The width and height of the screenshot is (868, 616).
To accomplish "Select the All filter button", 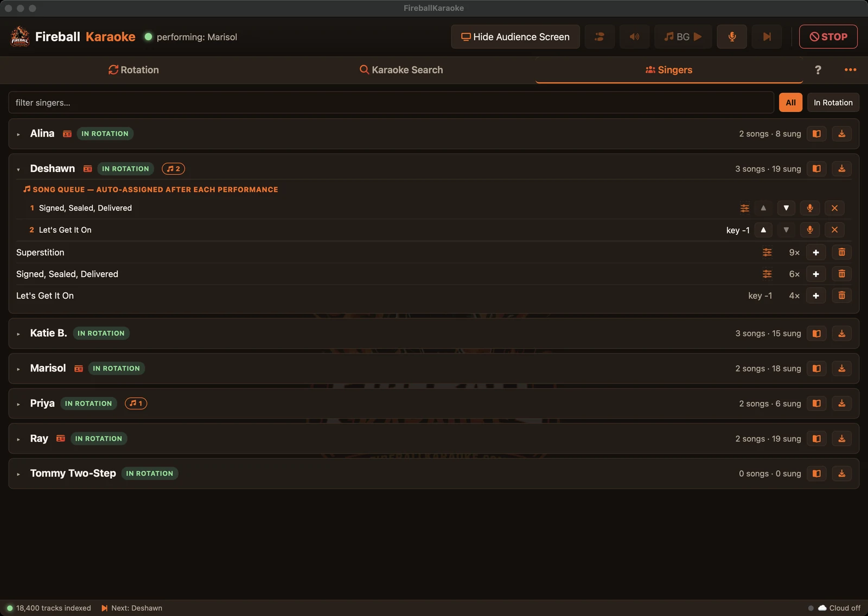I will coord(790,102).
